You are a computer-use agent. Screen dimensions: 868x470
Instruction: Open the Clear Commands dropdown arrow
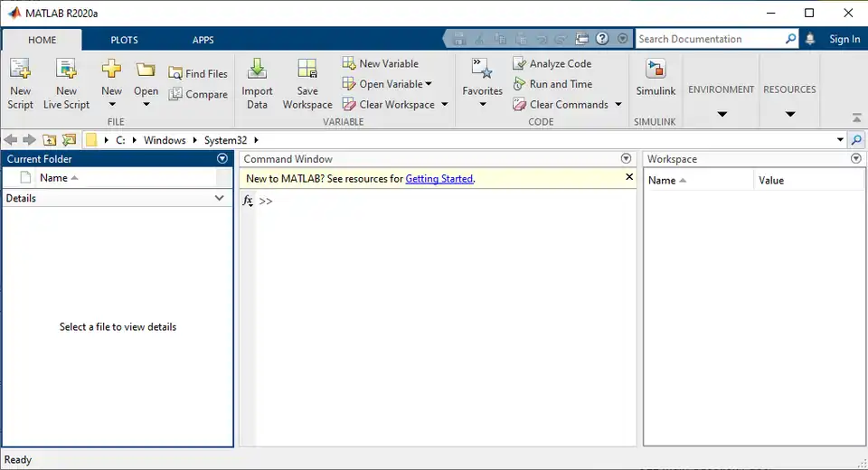618,105
